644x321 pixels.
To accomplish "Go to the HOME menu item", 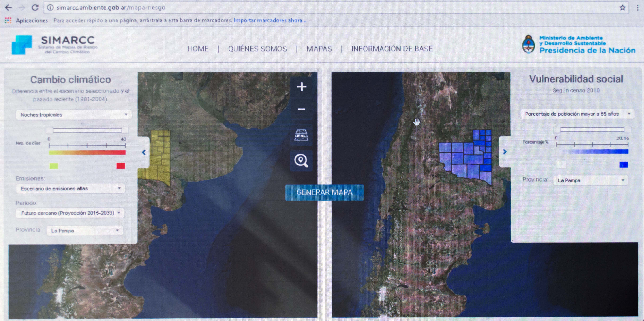I will pos(198,49).
